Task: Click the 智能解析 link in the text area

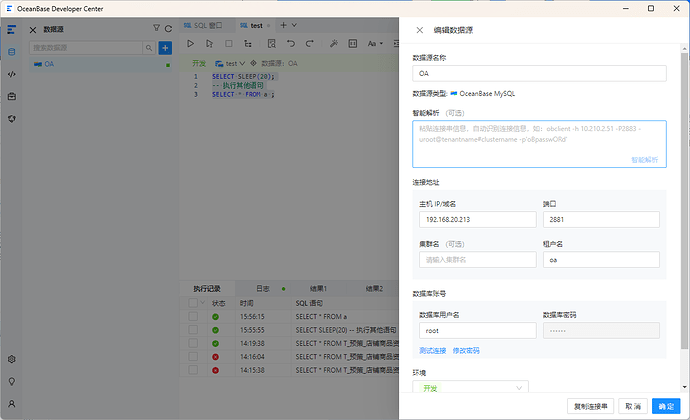Action: 645,160
